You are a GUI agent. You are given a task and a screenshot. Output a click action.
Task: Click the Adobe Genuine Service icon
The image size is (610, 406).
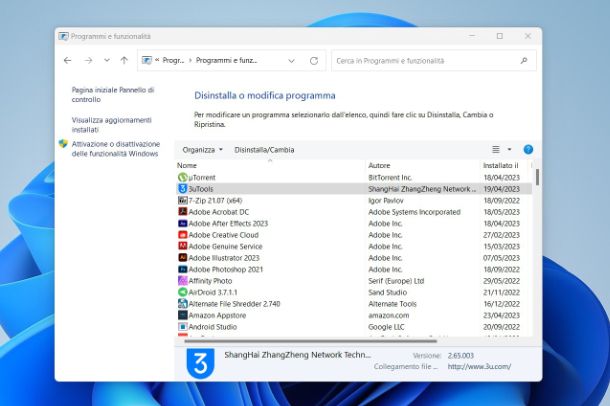[182, 246]
